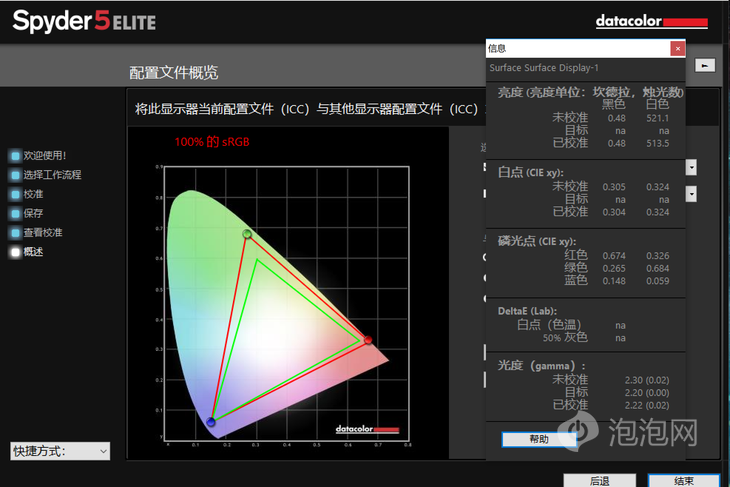The image size is (730, 487).
Task: Click the green primary point on gamut chart
Action: click(247, 234)
